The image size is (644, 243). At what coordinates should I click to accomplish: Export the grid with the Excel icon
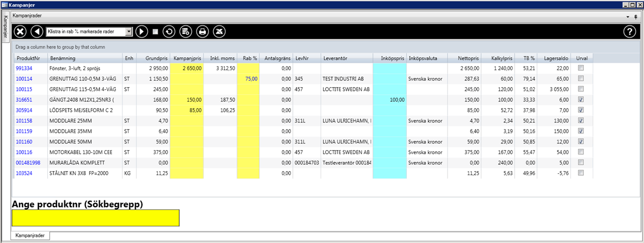[220, 31]
